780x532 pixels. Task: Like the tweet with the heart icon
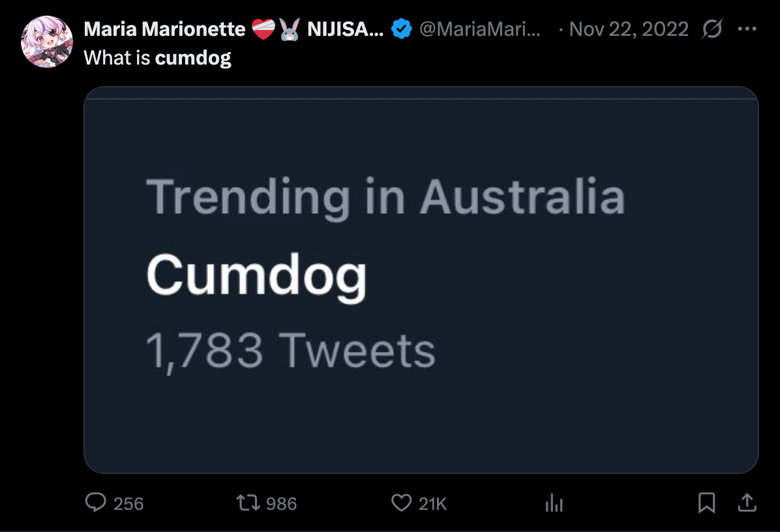[x=401, y=503]
